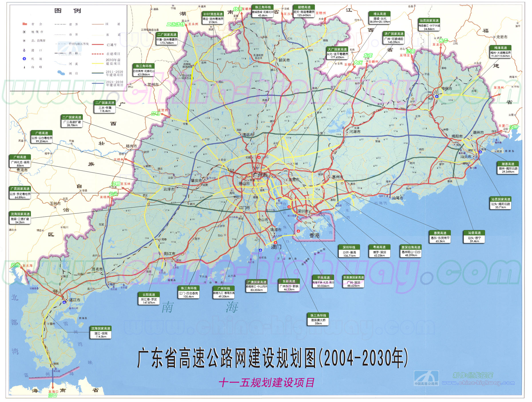Screen dimensions: 532x402
Task: Click the blue lake symbol in the legend
Action: pyautogui.click(x=61, y=73)
